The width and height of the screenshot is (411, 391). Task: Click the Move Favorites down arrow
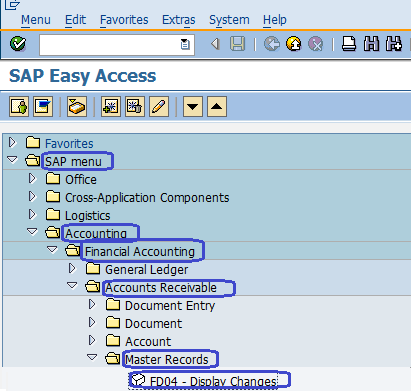pyautogui.click(x=193, y=107)
